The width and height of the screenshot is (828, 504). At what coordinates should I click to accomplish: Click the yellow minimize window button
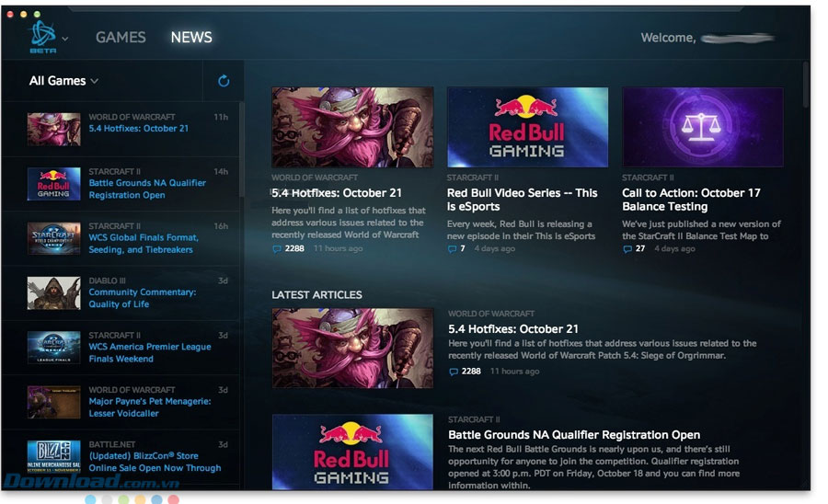pyautogui.click(x=23, y=14)
